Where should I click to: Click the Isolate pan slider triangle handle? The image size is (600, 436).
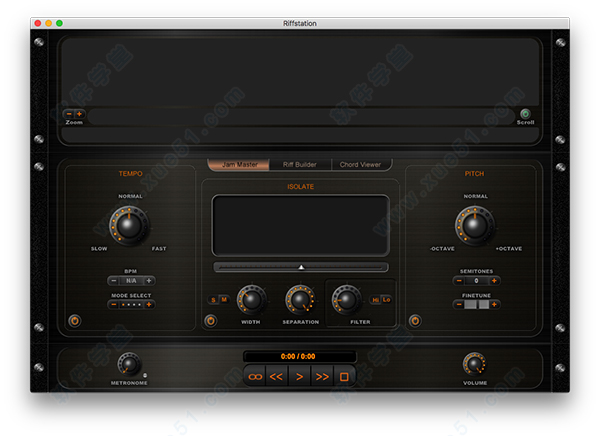click(301, 267)
